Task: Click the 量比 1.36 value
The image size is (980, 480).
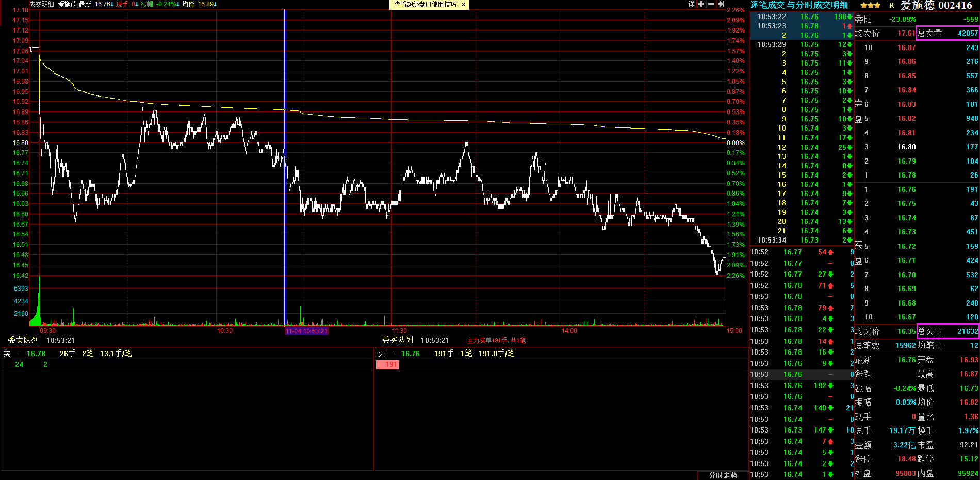Action: pyautogui.click(x=971, y=417)
